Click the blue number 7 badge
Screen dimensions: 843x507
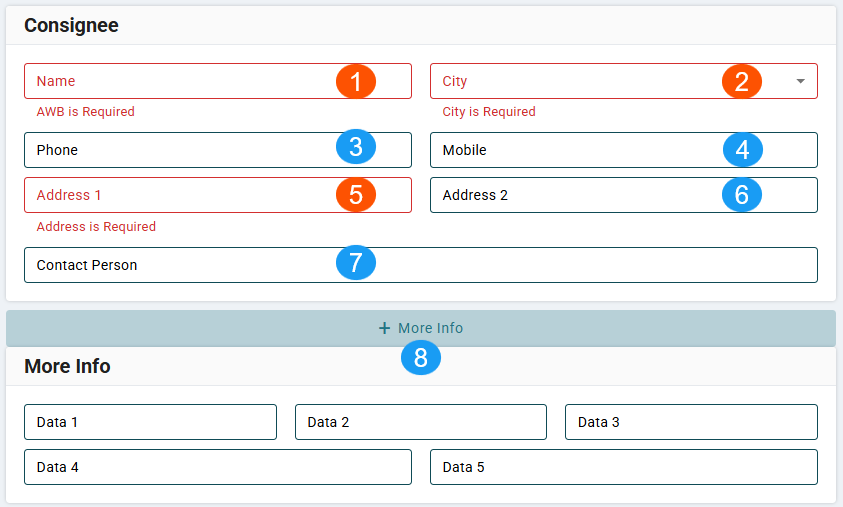(x=355, y=262)
